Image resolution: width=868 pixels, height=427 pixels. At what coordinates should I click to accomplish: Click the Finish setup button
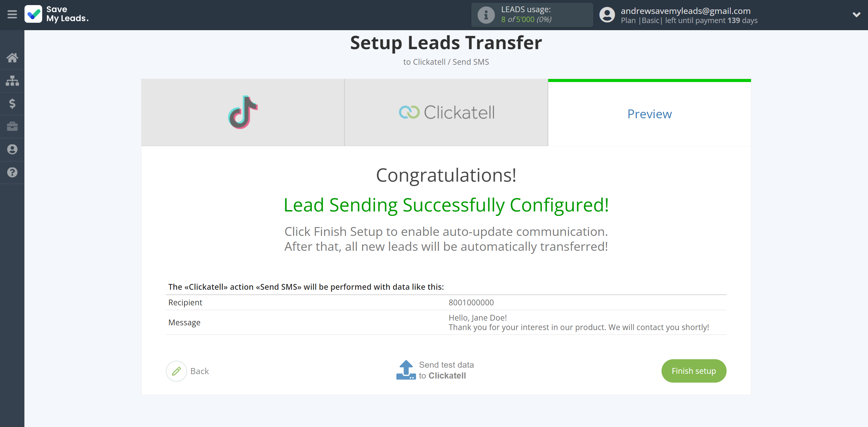[x=694, y=371]
